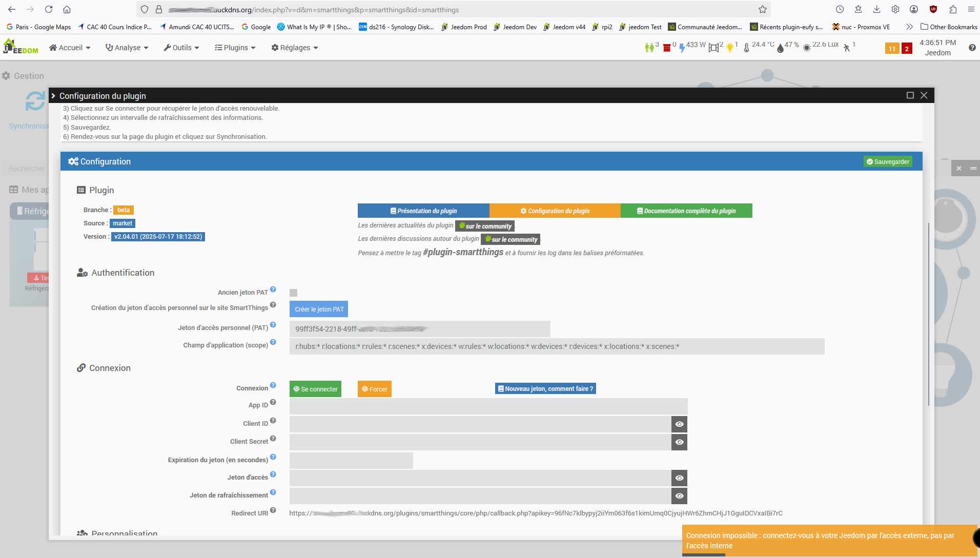The image size is (980, 558).
Task: Open the Communauté Jeedom bookmark
Action: coord(705,27)
